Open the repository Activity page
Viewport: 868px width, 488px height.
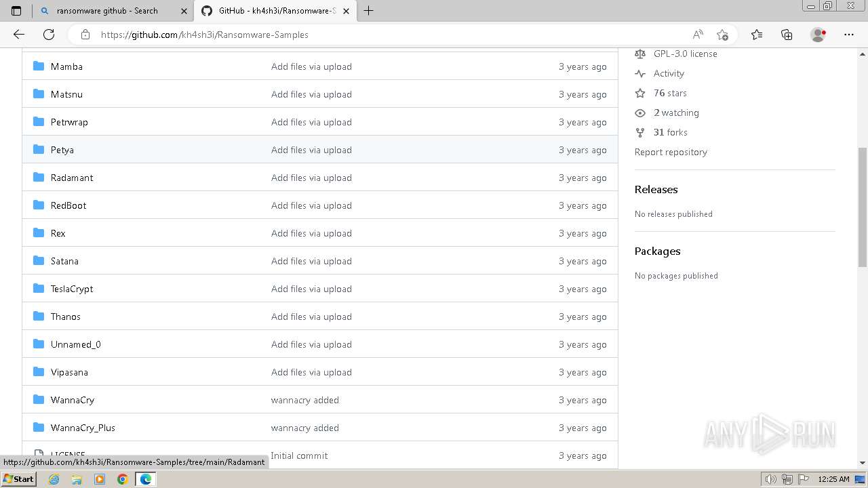[669, 73]
